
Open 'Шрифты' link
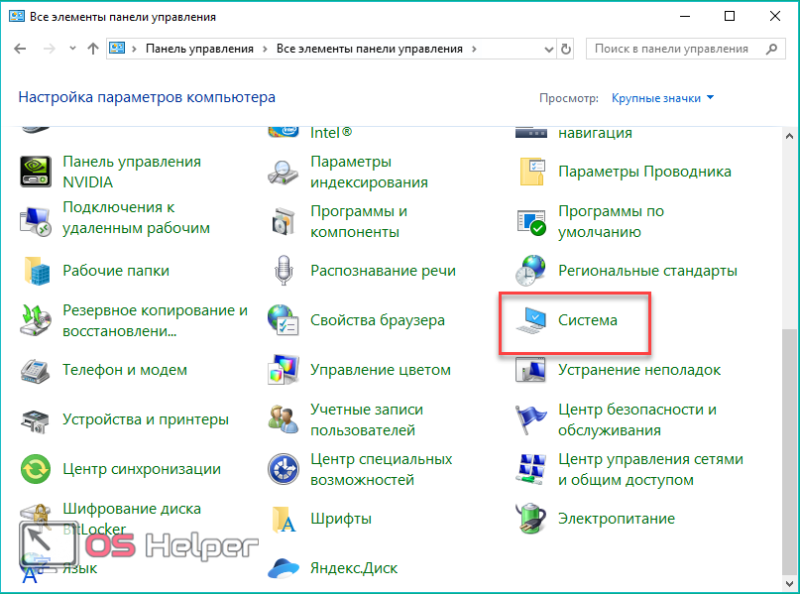(341, 518)
